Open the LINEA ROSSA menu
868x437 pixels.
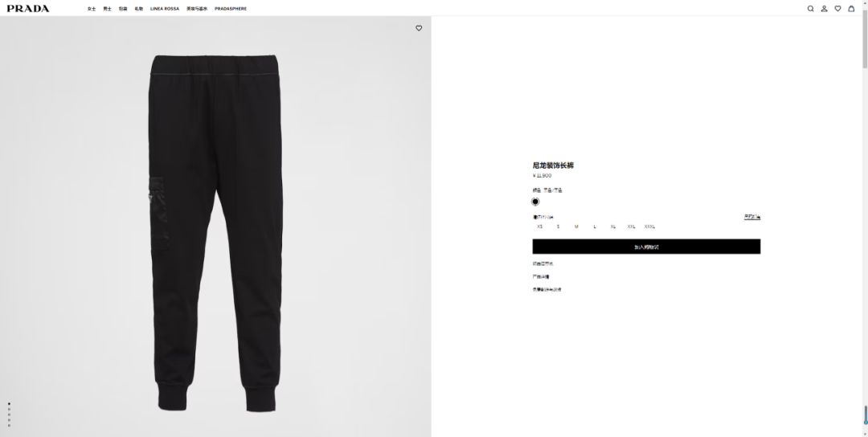click(165, 9)
